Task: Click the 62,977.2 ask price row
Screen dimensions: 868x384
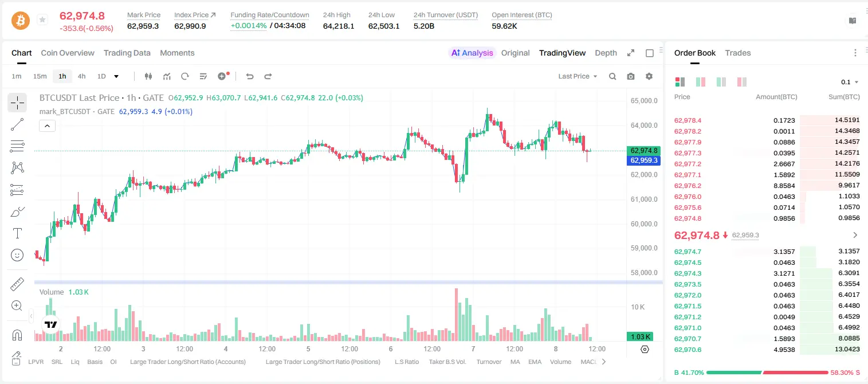Action: (x=767, y=164)
